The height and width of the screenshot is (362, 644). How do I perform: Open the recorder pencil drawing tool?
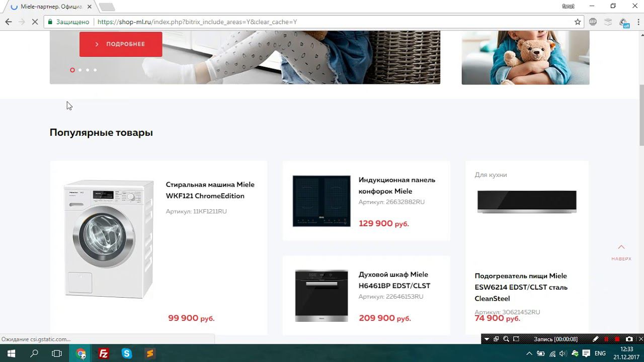pyautogui.click(x=595, y=339)
